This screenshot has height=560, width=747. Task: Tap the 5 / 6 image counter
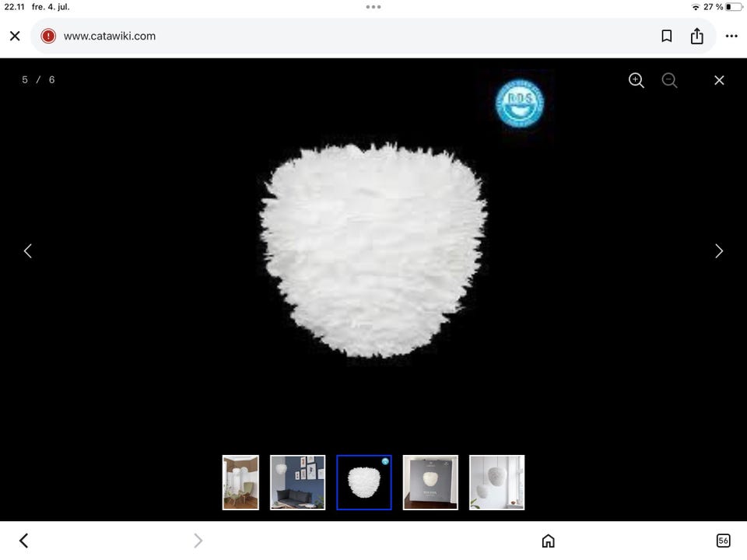point(38,80)
